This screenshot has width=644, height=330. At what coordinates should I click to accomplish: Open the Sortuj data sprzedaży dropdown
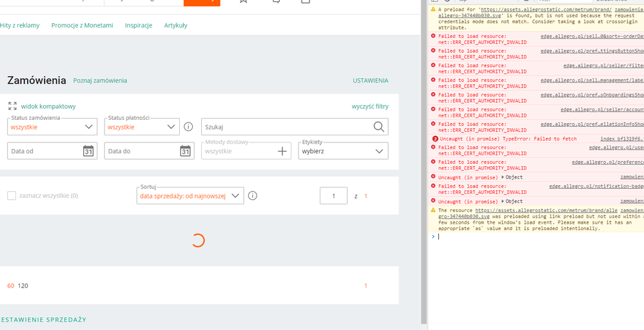(235, 196)
